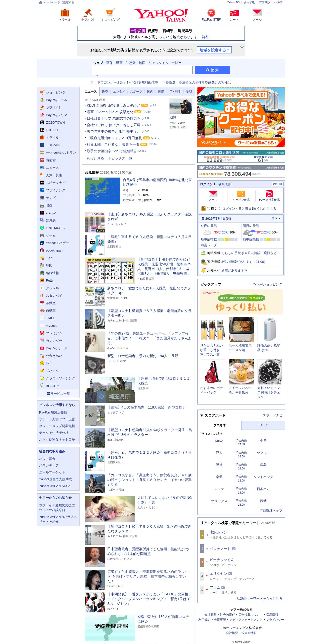
Task: Switch to the スポーツ news tab
Action: click(x=136, y=92)
